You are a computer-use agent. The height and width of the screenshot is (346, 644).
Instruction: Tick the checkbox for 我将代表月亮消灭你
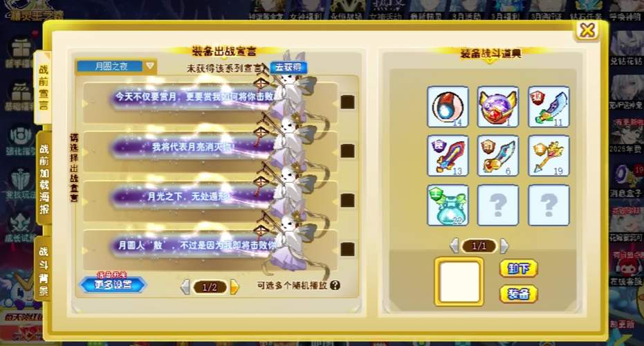(x=347, y=151)
